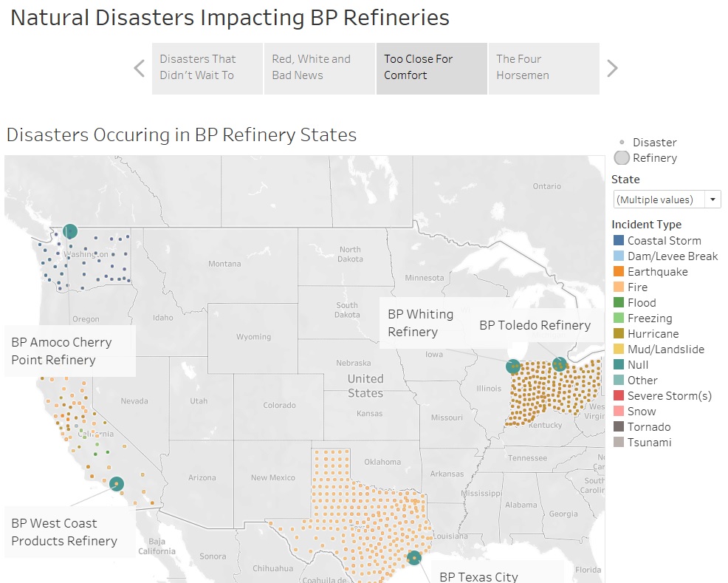Click the Other legend swatch
728x583 pixels.
(x=619, y=380)
